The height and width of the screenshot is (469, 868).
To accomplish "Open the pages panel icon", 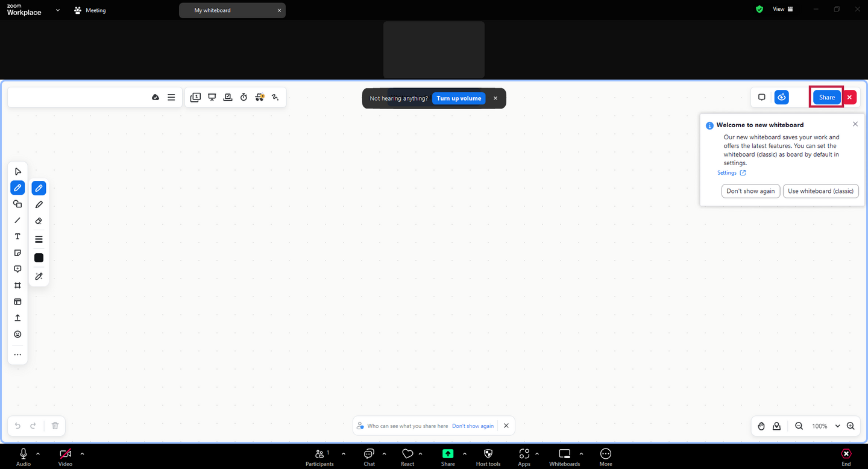I will pyautogui.click(x=195, y=97).
